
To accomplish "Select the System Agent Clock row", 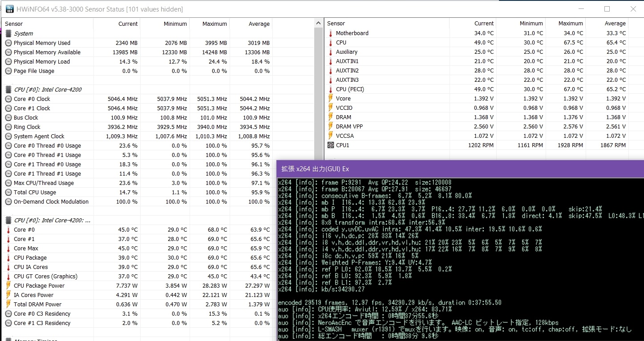I will (x=138, y=136).
